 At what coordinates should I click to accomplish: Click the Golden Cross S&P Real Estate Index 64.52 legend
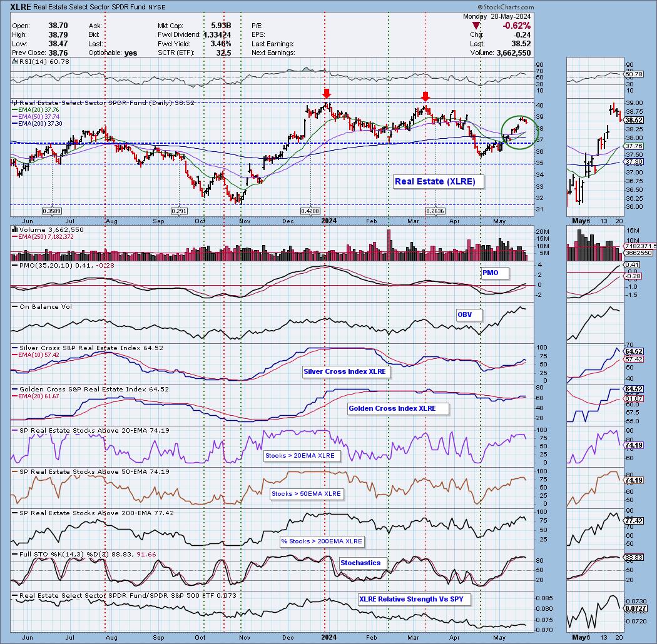(x=90, y=389)
